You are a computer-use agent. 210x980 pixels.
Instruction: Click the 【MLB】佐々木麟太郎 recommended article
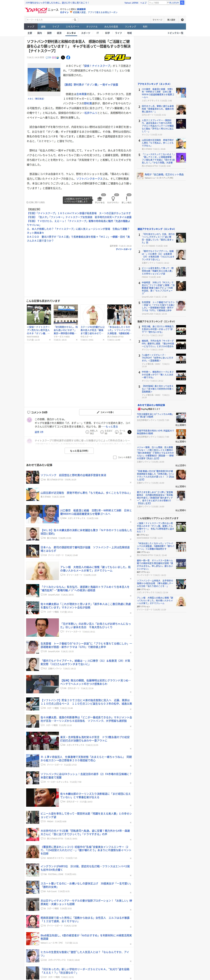(x=86, y=531)
